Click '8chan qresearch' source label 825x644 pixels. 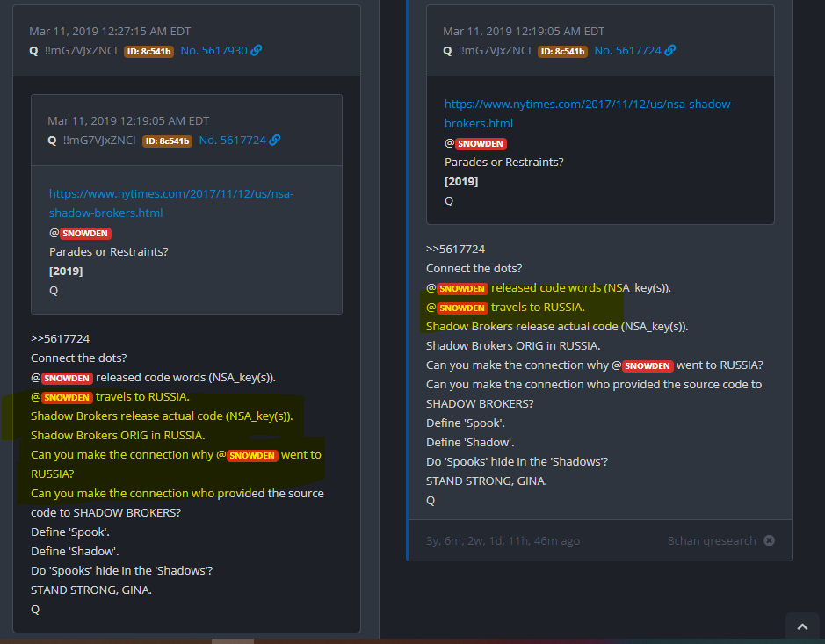pos(712,541)
